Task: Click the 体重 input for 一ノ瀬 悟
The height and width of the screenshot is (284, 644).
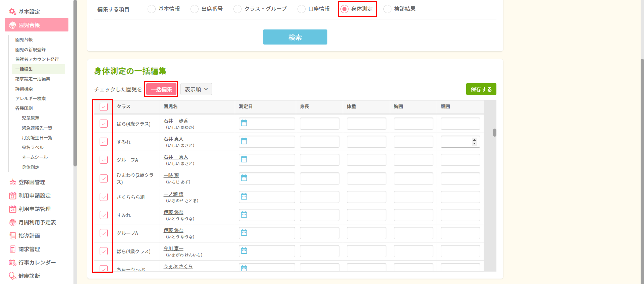Action: 366,197
